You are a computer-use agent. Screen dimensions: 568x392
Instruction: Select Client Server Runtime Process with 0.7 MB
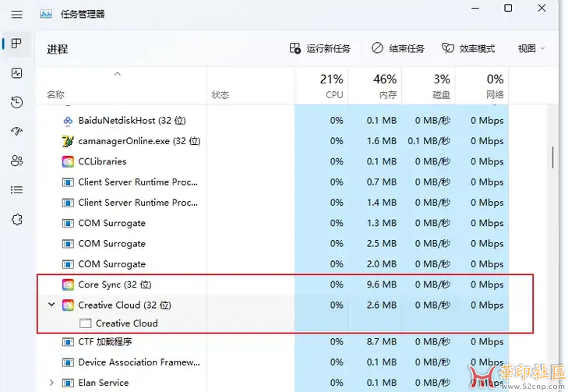coord(273,182)
